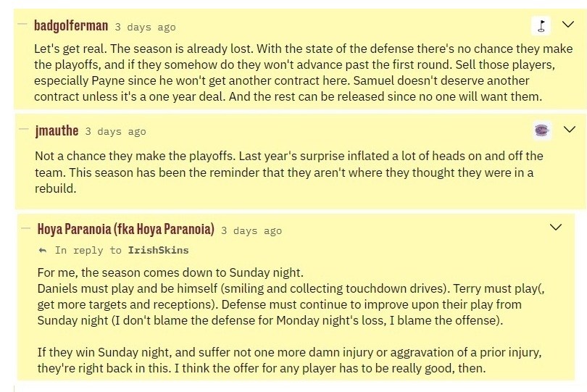Image resolution: width=587 pixels, height=392 pixels.
Task: Click jmauthe's round avatar icon
Action: (x=541, y=130)
